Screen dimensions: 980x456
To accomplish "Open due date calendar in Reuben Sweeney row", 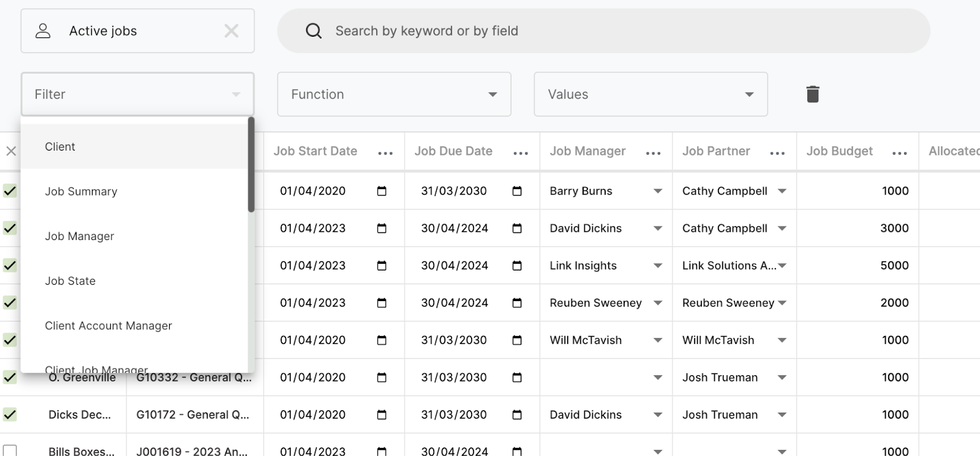I will pos(517,303).
